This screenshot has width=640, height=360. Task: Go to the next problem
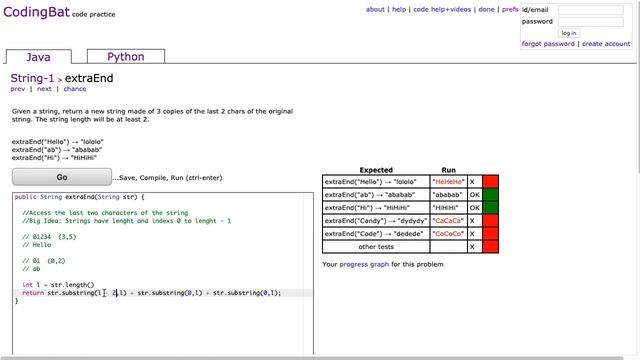tap(44, 89)
